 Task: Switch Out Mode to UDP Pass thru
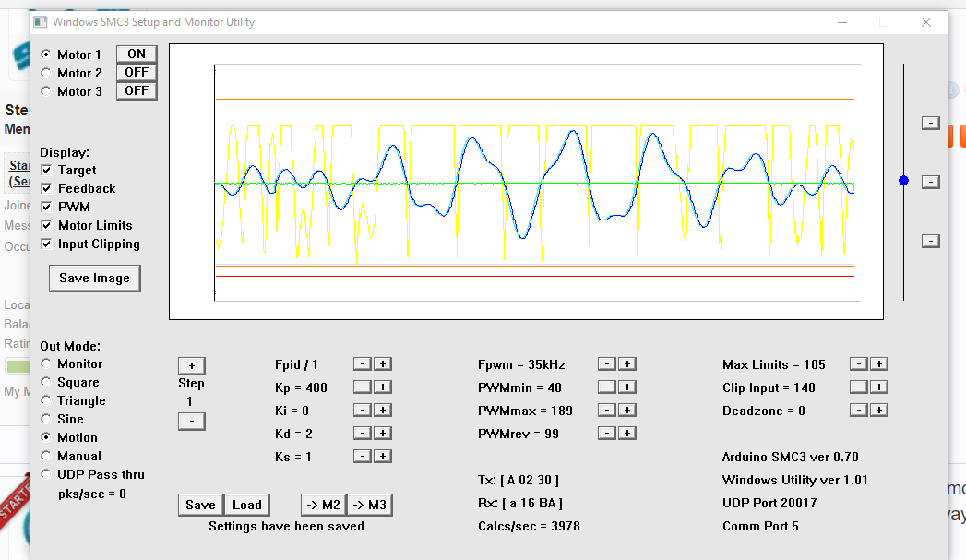pos(47,474)
